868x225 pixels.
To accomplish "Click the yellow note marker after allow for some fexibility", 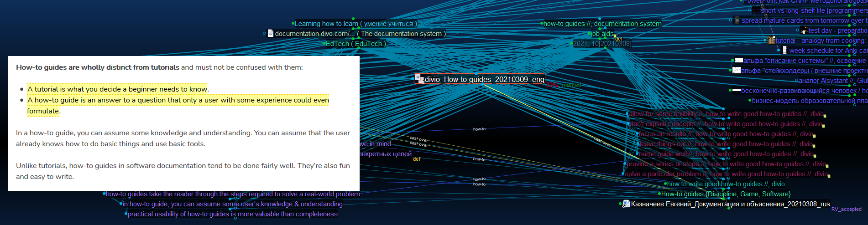I will (825, 116).
